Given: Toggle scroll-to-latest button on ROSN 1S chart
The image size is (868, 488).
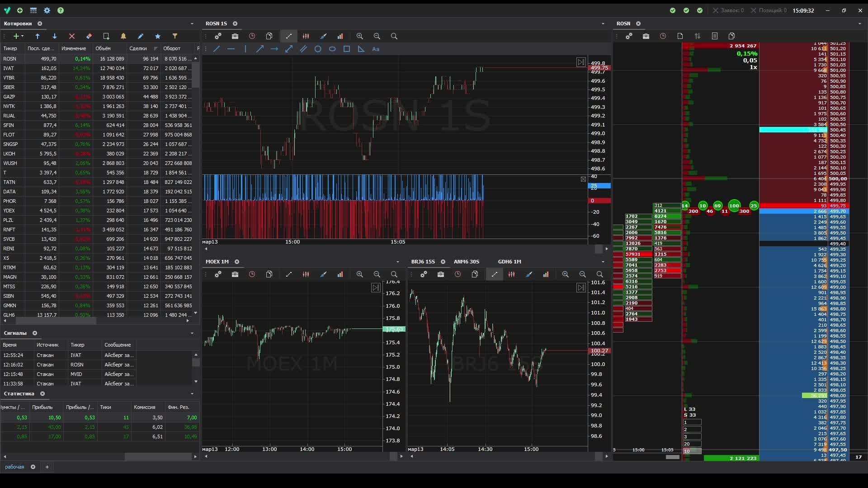Looking at the screenshot, I should point(581,62).
